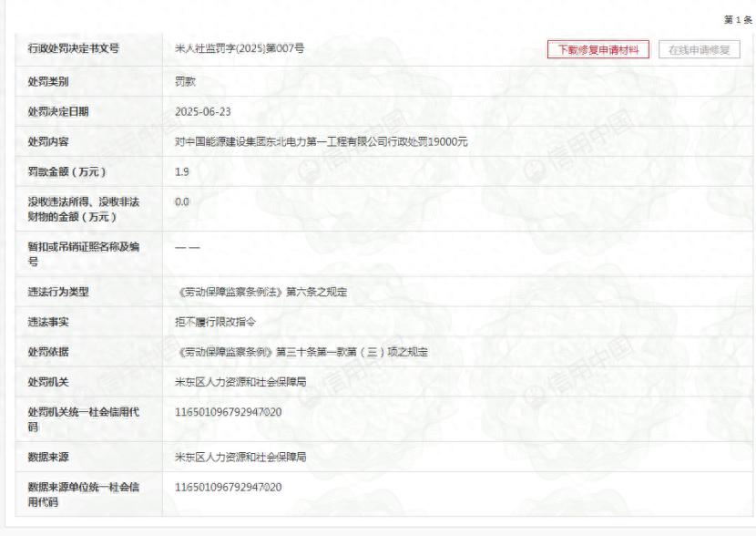Click the 数据来源 label
The image size is (756, 536).
[47, 457]
